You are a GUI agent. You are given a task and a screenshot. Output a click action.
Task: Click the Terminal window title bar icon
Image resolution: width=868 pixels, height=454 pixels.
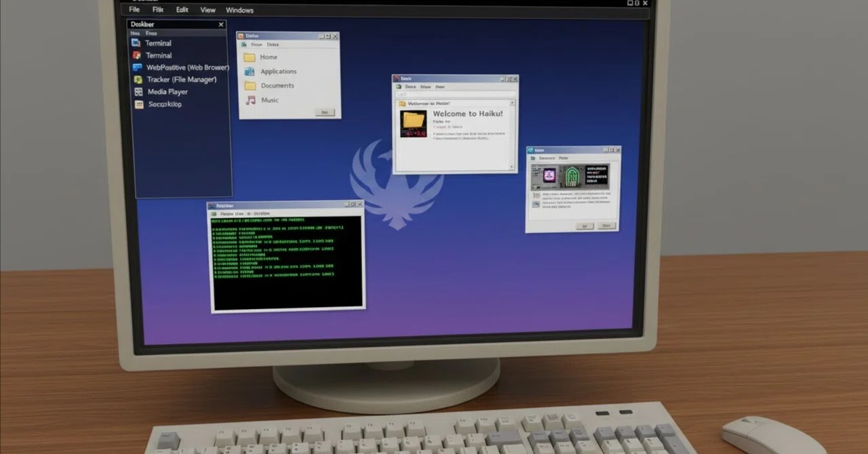tap(212, 205)
